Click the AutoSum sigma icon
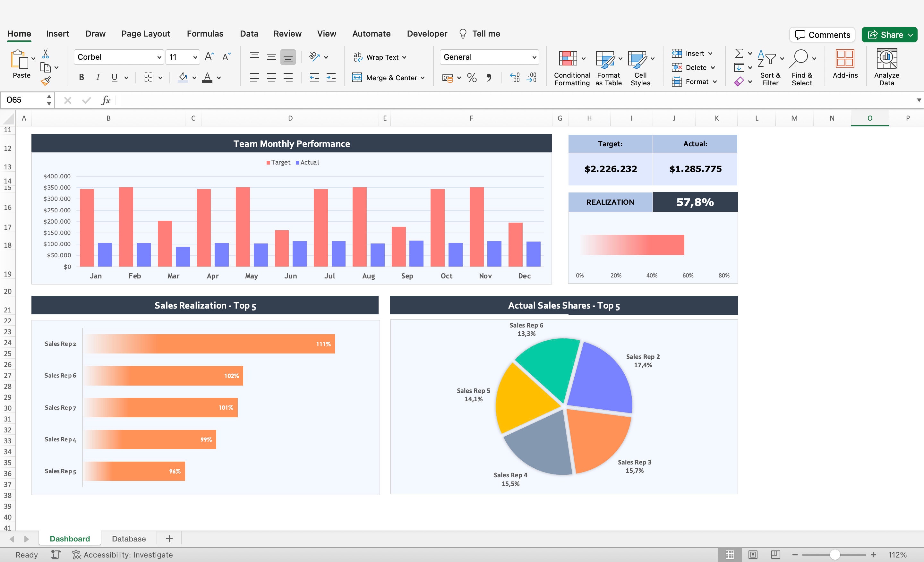This screenshot has width=924, height=562. click(x=739, y=53)
